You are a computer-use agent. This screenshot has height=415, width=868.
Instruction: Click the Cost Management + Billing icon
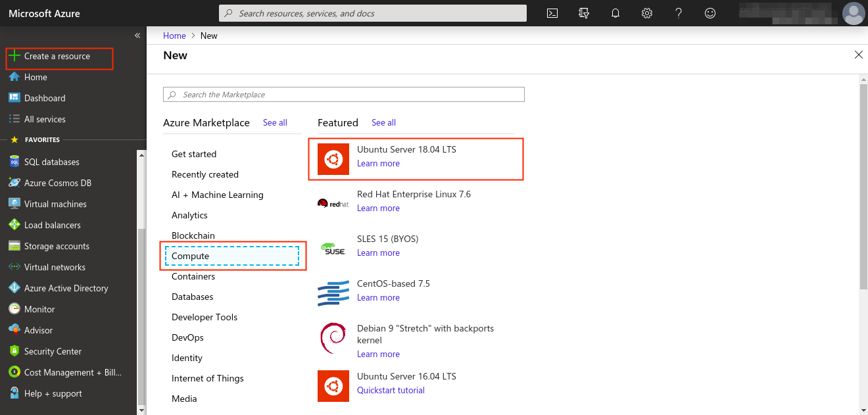pos(14,372)
